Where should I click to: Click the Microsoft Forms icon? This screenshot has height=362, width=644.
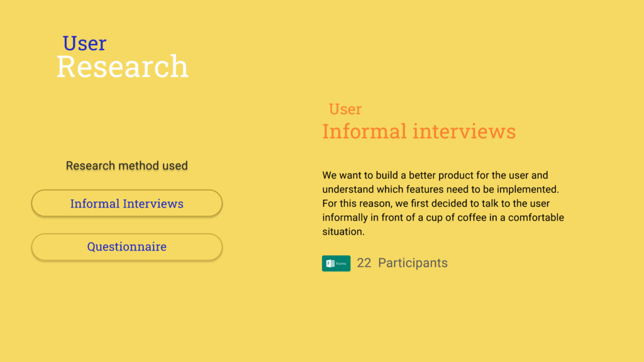[336, 263]
